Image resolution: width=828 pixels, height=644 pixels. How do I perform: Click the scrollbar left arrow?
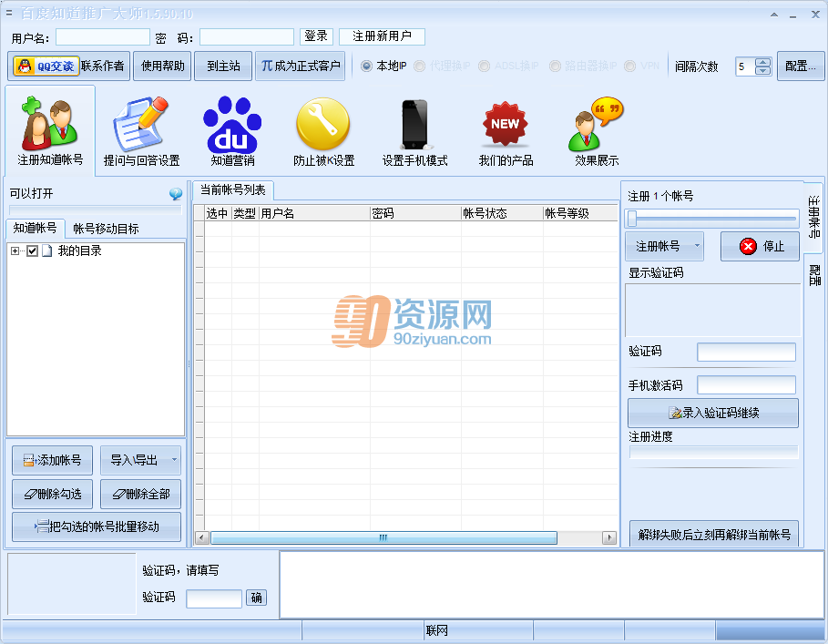click(x=201, y=538)
